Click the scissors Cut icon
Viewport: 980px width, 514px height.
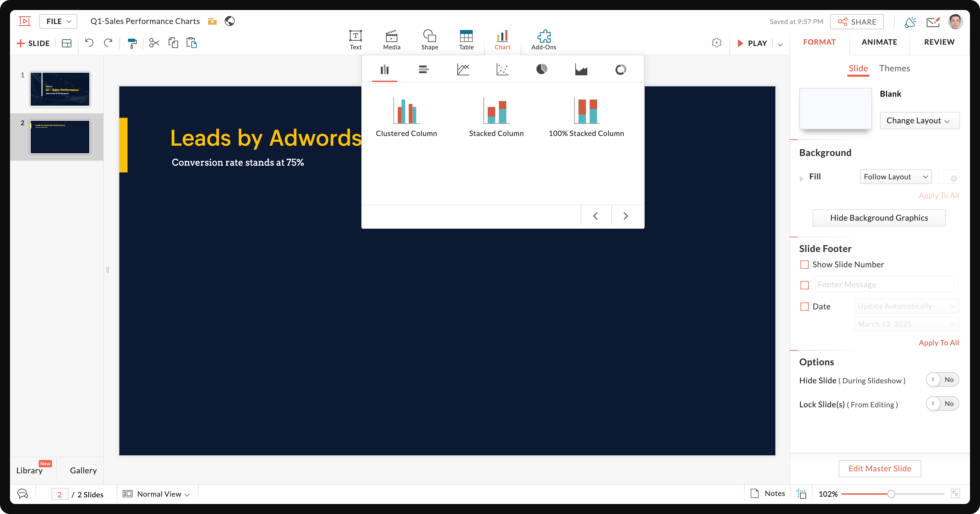pos(154,43)
